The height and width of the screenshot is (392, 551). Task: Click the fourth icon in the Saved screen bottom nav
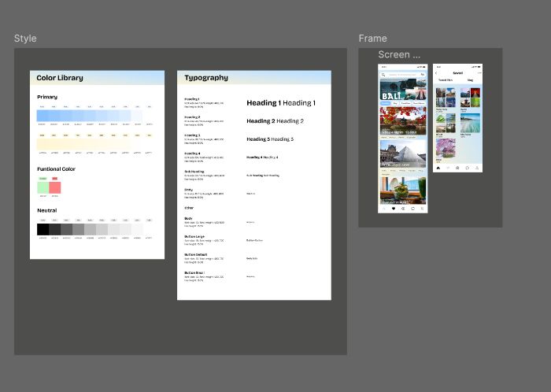point(468,168)
